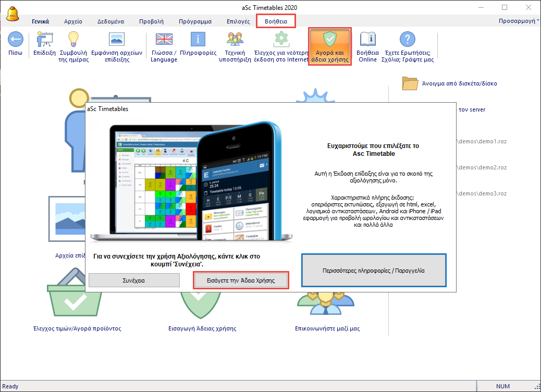541x392 pixels.
Task: Click Εμφάνιση αρχείων επίδειξης picture icon
Action: coord(116,40)
